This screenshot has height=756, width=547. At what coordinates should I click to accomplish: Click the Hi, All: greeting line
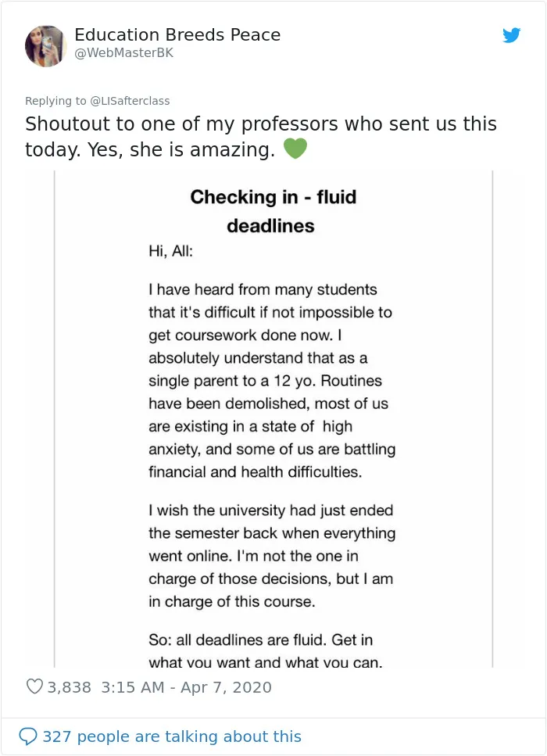click(170, 251)
